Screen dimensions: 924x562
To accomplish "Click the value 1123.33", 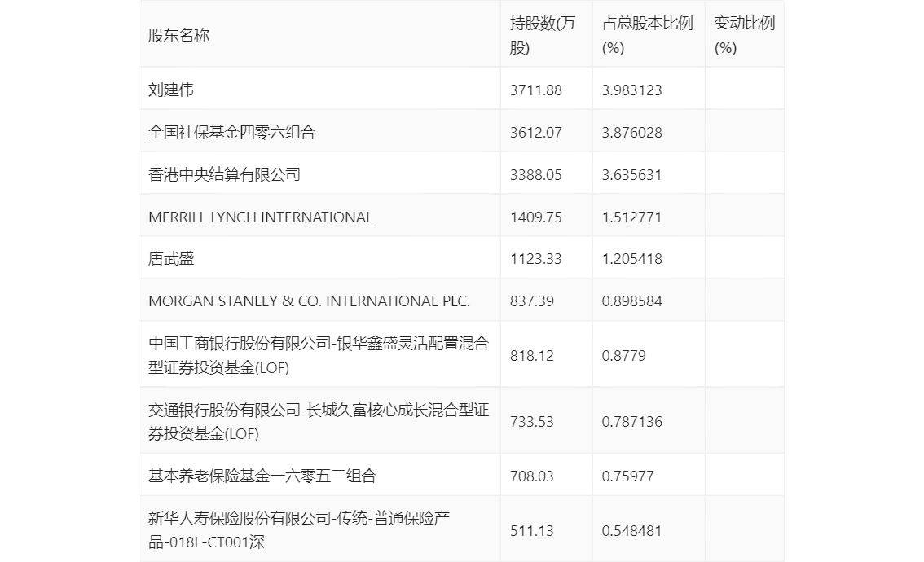I will [x=535, y=259].
